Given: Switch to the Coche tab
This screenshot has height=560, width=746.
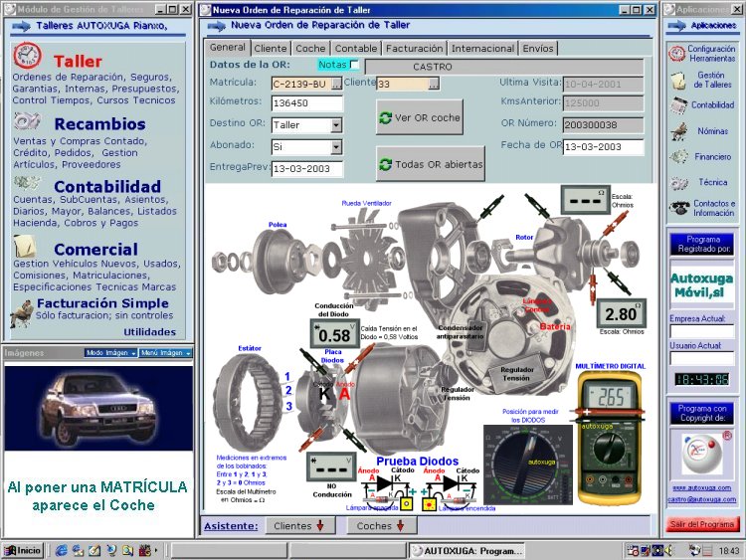Looking at the screenshot, I should click(x=310, y=48).
